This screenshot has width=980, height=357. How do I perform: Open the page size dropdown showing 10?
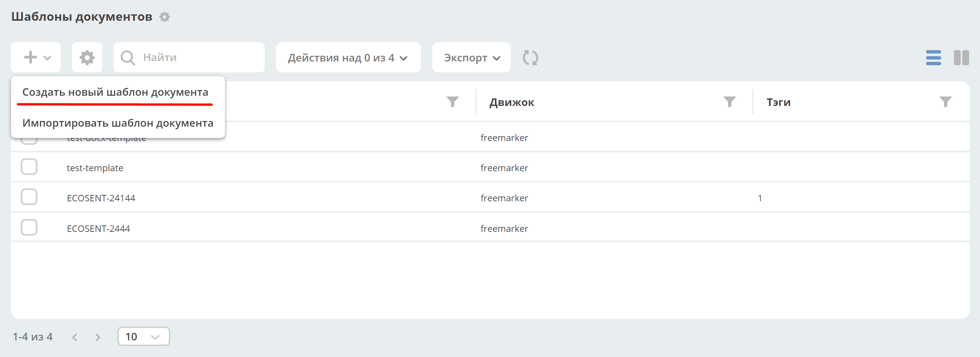[143, 337]
